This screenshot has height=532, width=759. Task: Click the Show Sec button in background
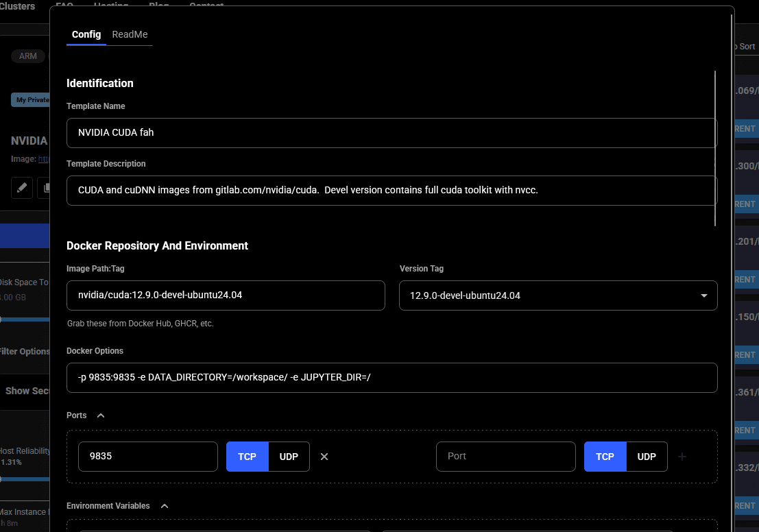[x=27, y=391]
